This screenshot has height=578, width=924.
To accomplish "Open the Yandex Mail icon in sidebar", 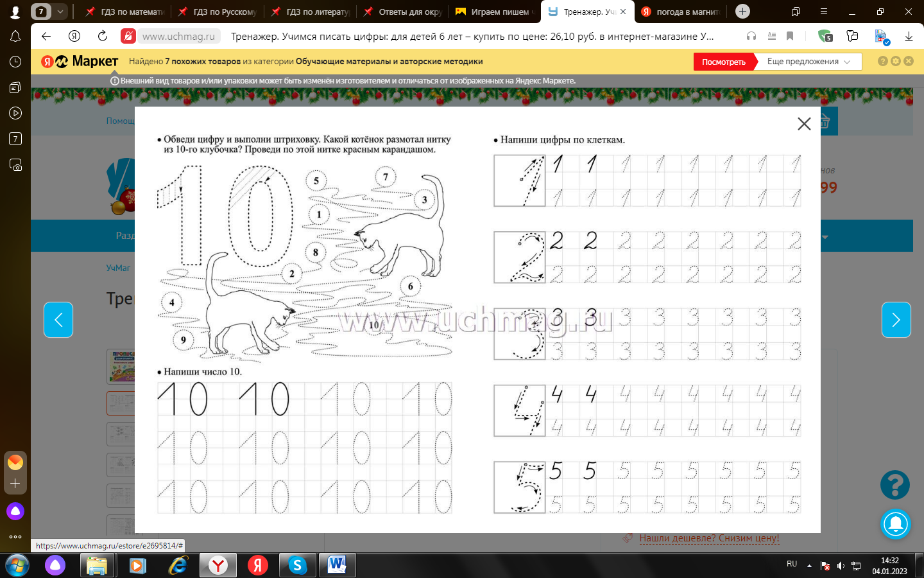I will pos(15,462).
